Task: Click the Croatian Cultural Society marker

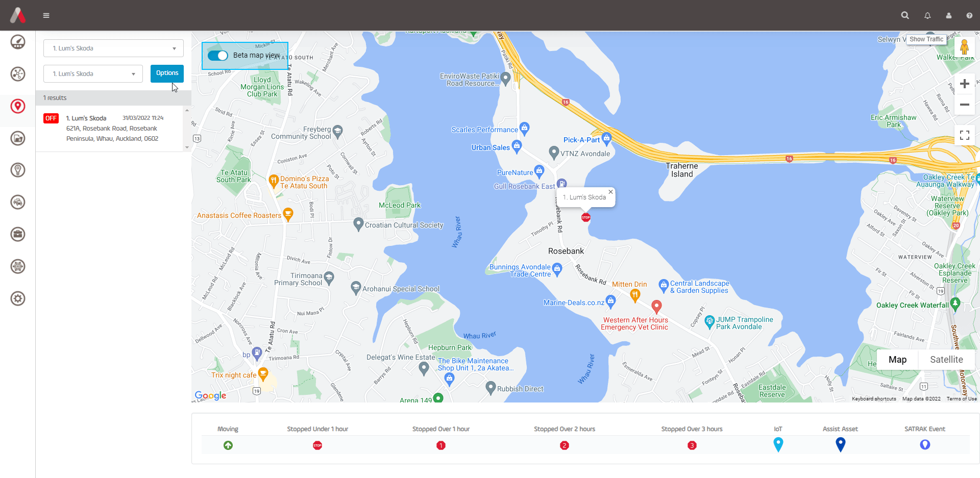Action: point(358,223)
